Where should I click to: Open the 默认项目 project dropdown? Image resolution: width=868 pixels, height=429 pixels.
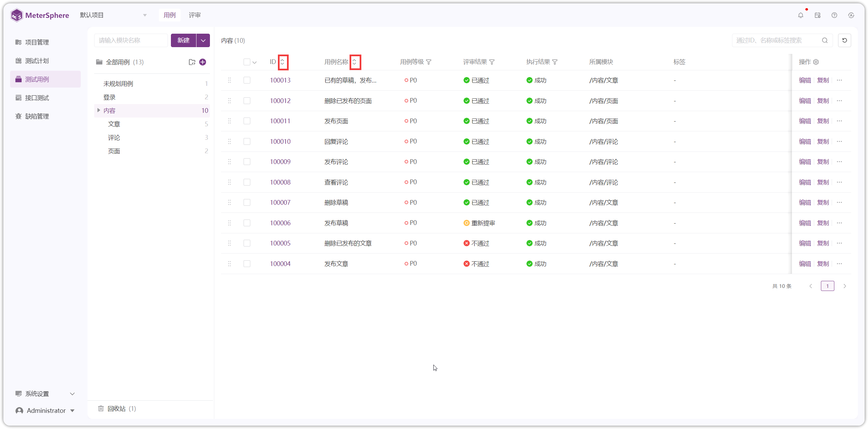tap(113, 15)
